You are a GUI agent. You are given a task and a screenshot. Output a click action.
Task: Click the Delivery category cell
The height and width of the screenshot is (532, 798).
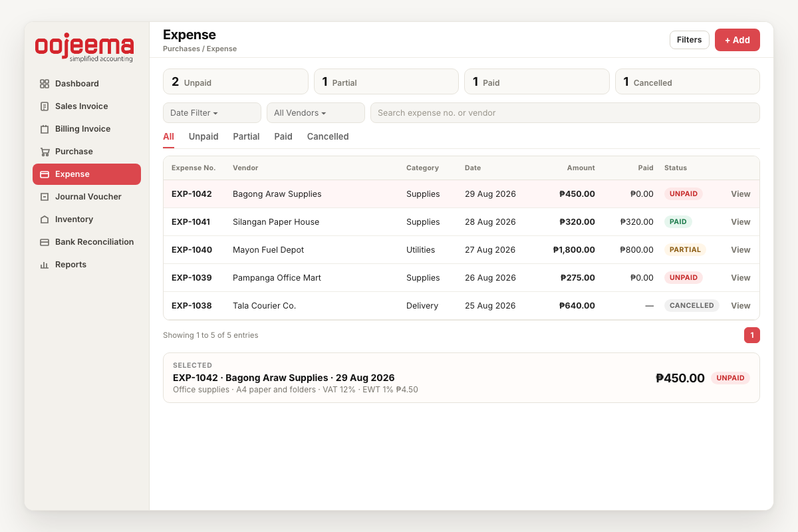422,306
